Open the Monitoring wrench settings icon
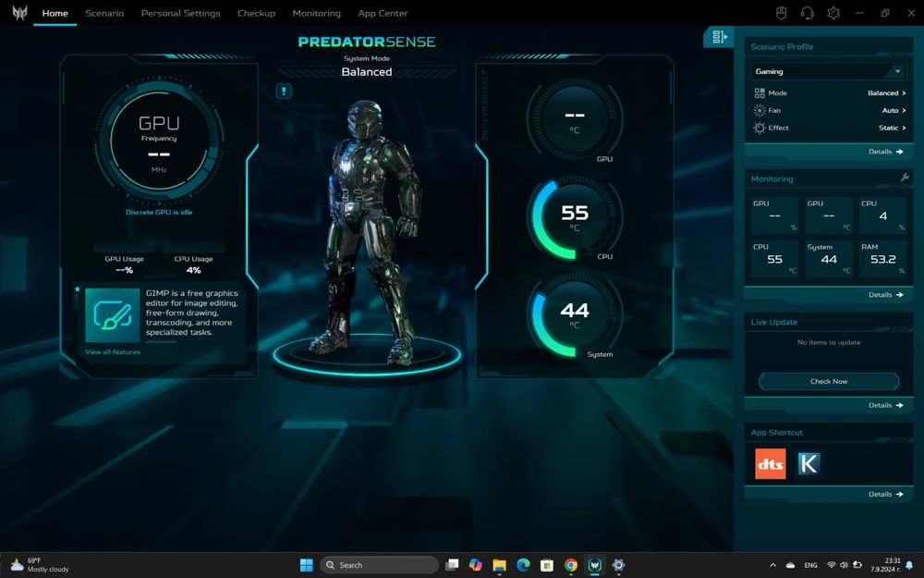The width and height of the screenshot is (924, 578). tap(905, 178)
